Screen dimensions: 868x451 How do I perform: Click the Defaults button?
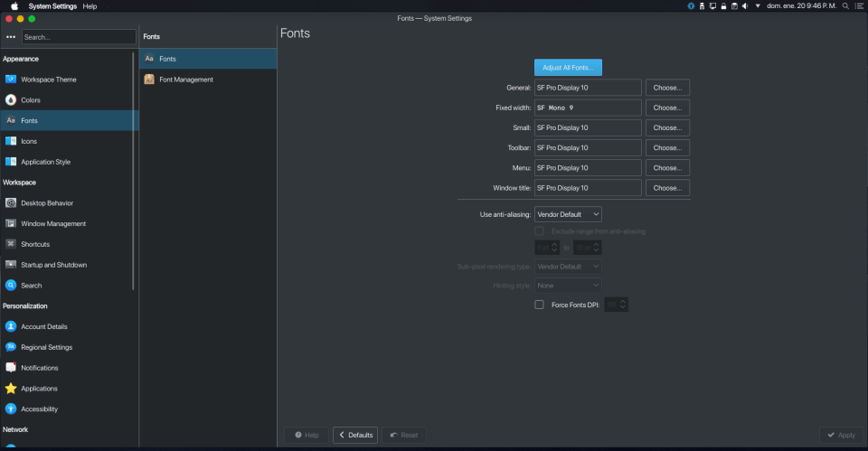coord(355,435)
